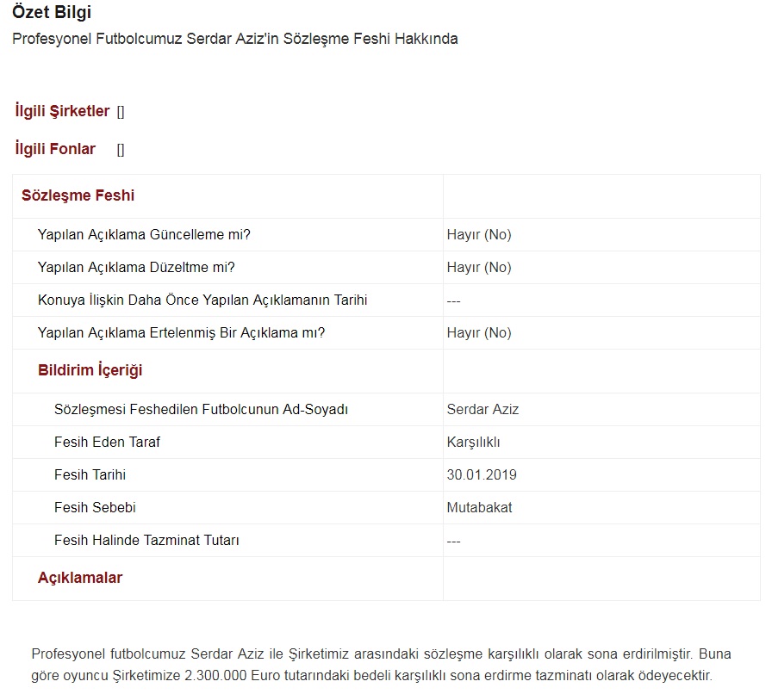The height and width of the screenshot is (700, 772).
Task: Click the "Konuya İlişkin Daha Önce Yapılan Açıklamanın Tarihi" label
Action: (x=202, y=300)
